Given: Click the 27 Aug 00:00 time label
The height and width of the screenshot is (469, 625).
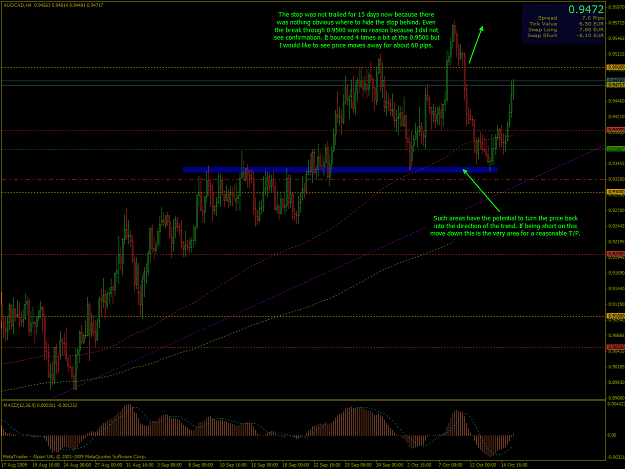Looking at the screenshot, I should pyautogui.click(x=108, y=465).
